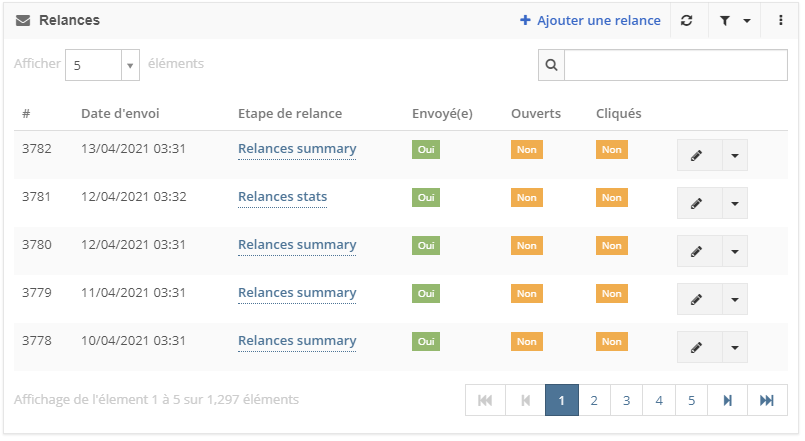Expand actions dropdown for row 3780

click(x=735, y=251)
